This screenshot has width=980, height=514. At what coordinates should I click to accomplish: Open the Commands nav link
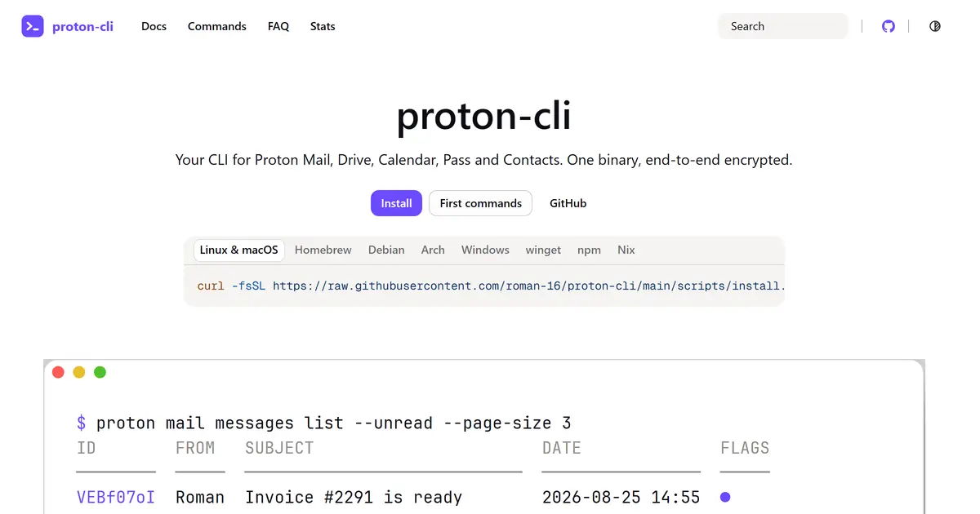(x=217, y=26)
